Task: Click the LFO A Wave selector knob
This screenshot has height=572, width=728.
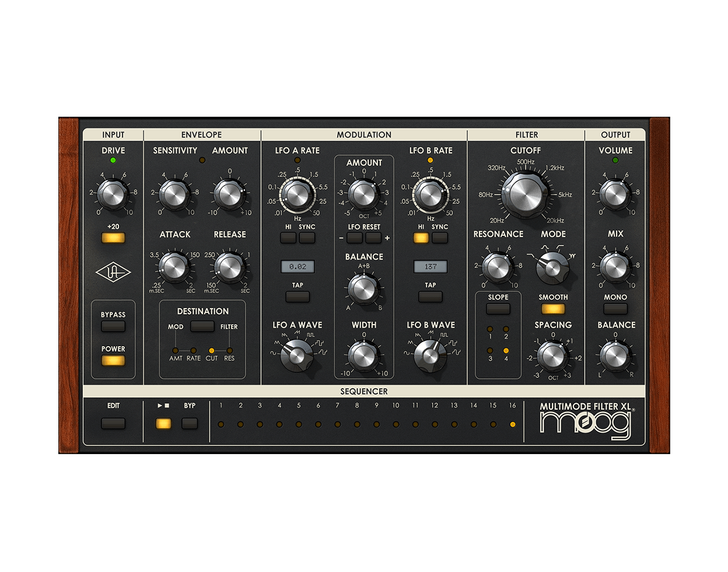Action: 297,356
